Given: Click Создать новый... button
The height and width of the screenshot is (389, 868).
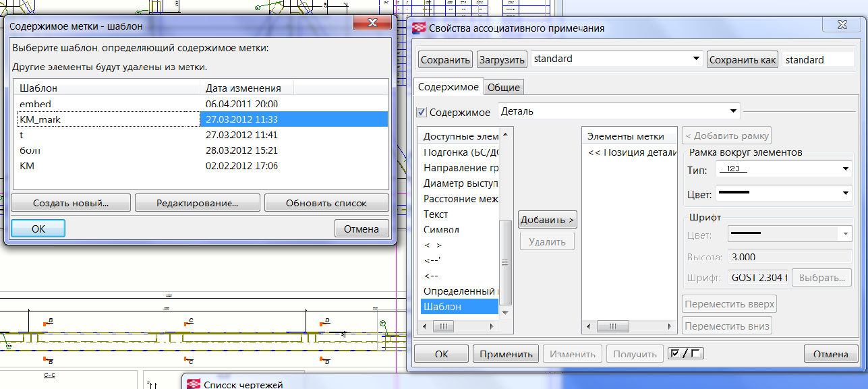Looking at the screenshot, I should [x=71, y=202].
